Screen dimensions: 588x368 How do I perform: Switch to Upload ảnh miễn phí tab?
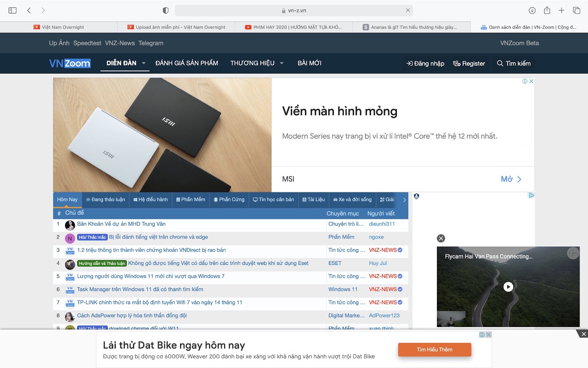click(176, 27)
